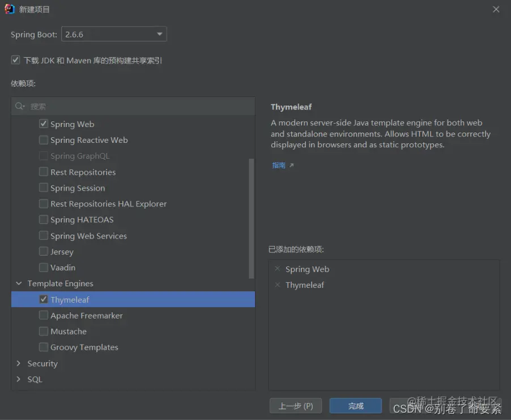Select the Apache Freemarker row label
This screenshot has height=420, width=511.
(x=87, y=315)
